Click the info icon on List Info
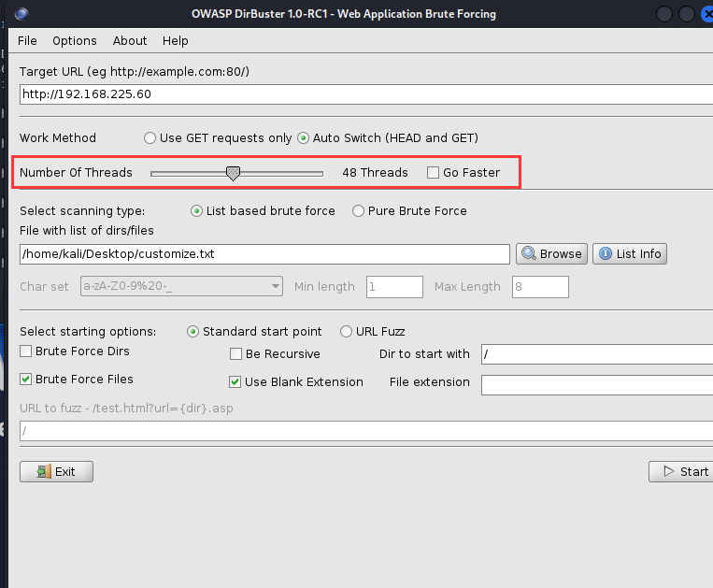Screen dimensions: 713x588 pyautogui.click(x=606, y=253)
